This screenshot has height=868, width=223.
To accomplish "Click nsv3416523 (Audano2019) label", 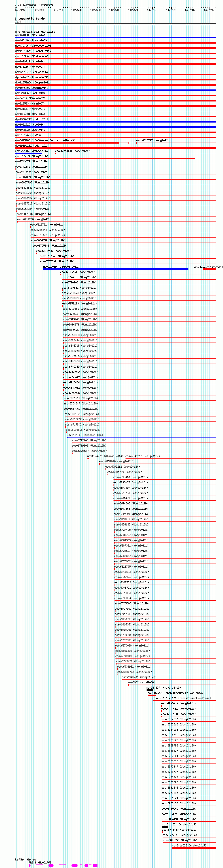I will 189,846.
